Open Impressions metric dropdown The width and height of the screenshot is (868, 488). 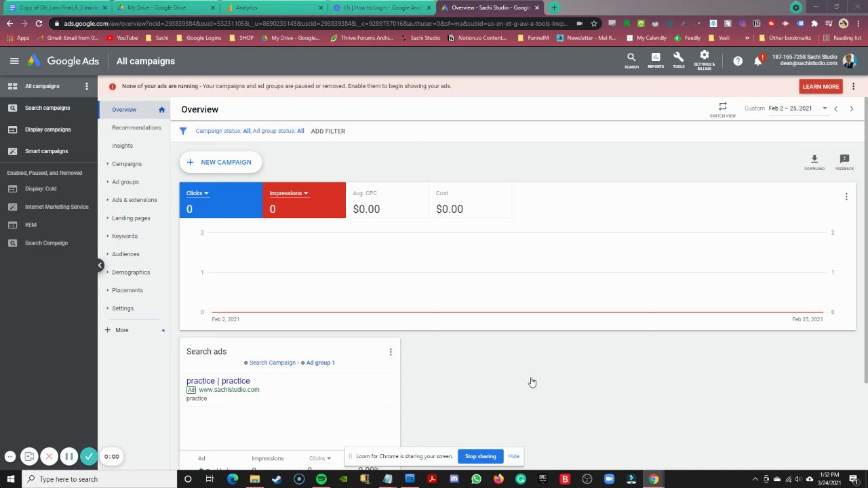(x=289, y=193)
